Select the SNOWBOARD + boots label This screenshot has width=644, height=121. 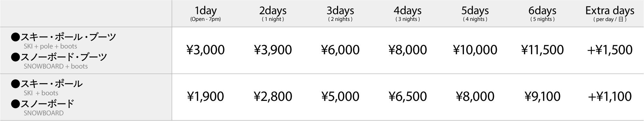pyautogui.click(x=56, y=66)
